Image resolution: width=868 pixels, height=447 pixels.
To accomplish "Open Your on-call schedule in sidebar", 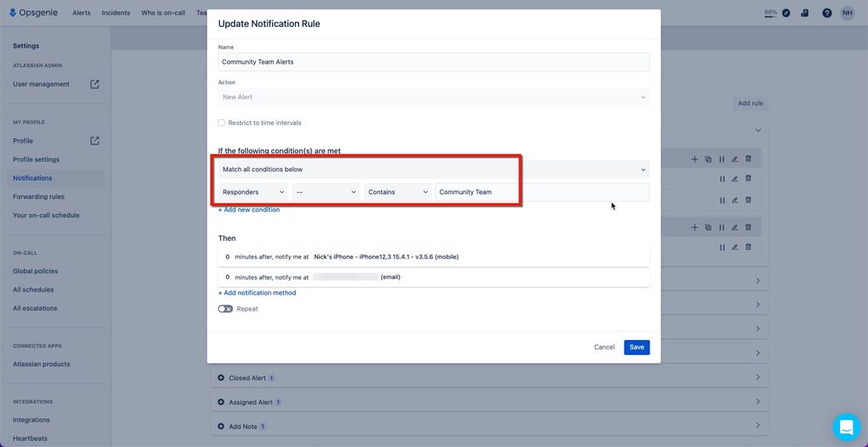I will [x=46, y=215].
